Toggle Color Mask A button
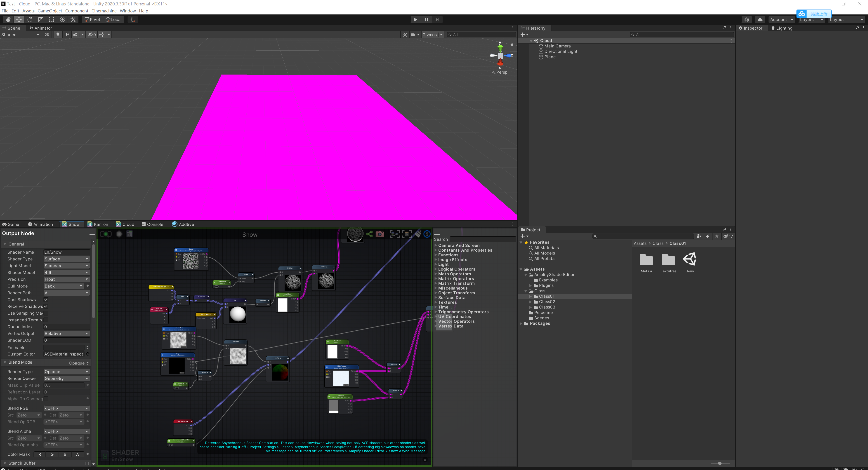The width and height of the screenshot is (868, 470). (x=78, y=454)
